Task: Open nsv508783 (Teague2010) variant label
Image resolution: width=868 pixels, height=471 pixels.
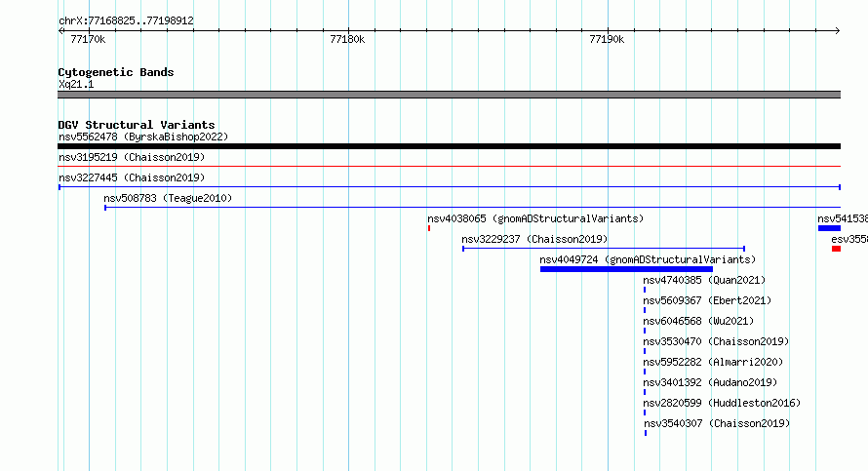Action: pos(168,198)
